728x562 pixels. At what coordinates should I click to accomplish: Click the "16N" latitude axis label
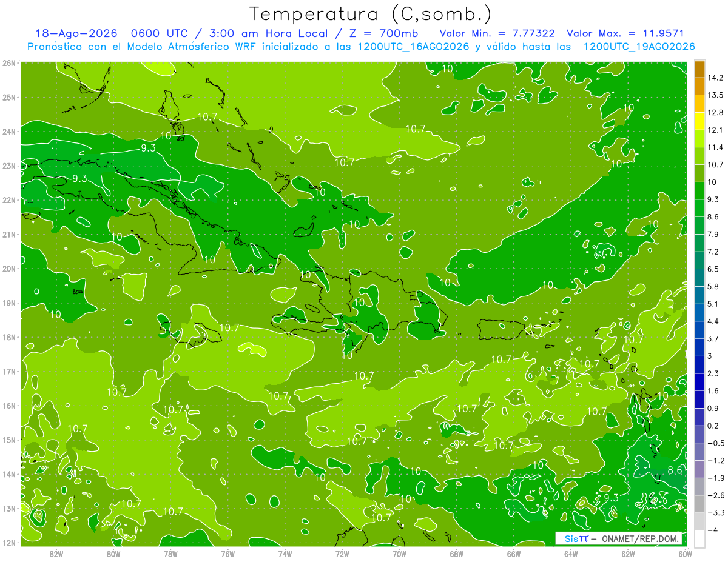tap(9, 406)
